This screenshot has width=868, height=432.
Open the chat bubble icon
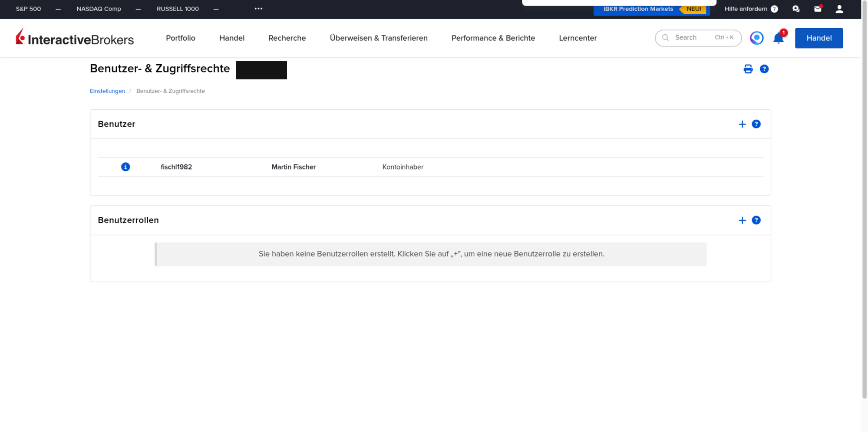pyautogui.click(x=796, y=9)
